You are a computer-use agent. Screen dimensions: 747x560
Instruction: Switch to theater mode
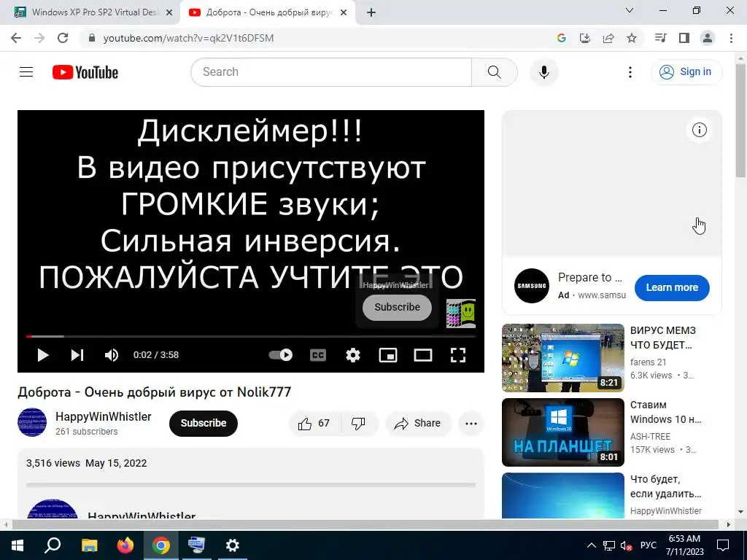click(x=422, y=355)
